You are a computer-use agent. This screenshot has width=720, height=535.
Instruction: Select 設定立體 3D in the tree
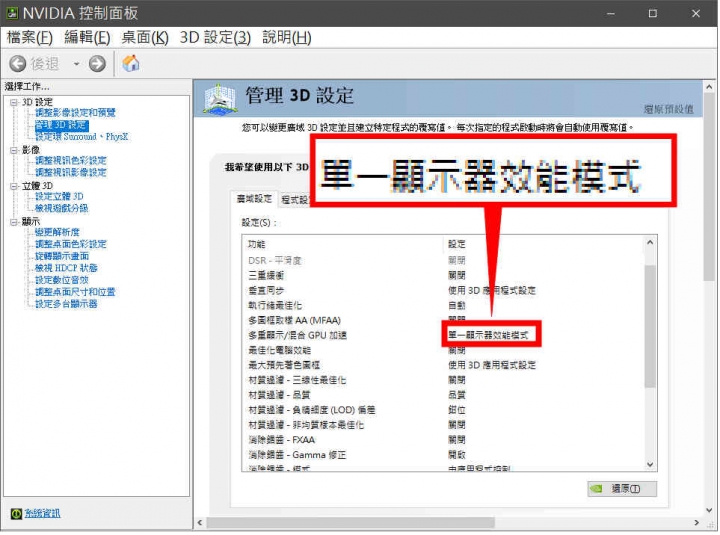(59, 197)
